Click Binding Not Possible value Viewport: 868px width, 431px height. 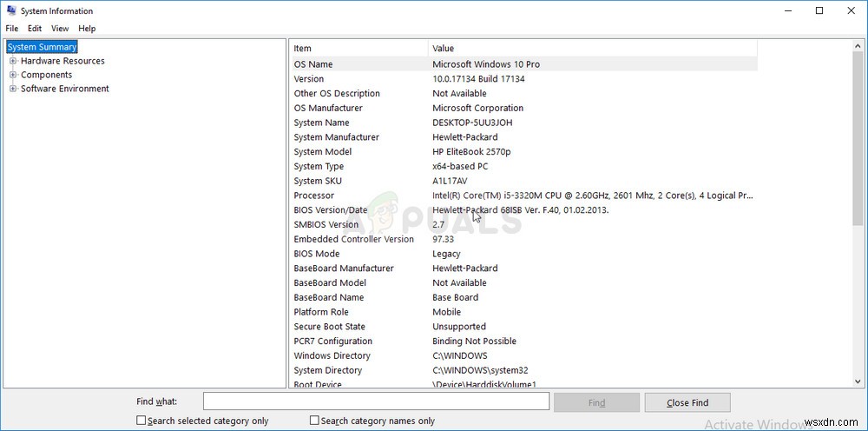tap(475, 341)
